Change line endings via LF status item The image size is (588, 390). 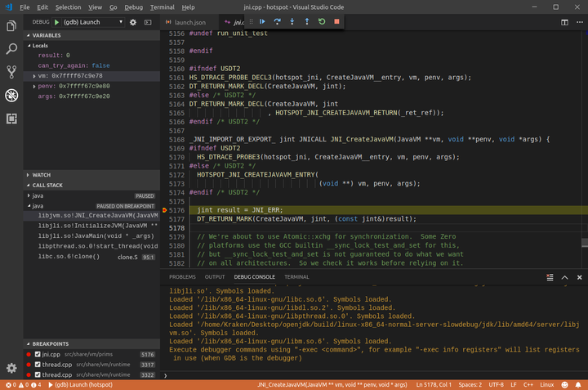point(514,385)
